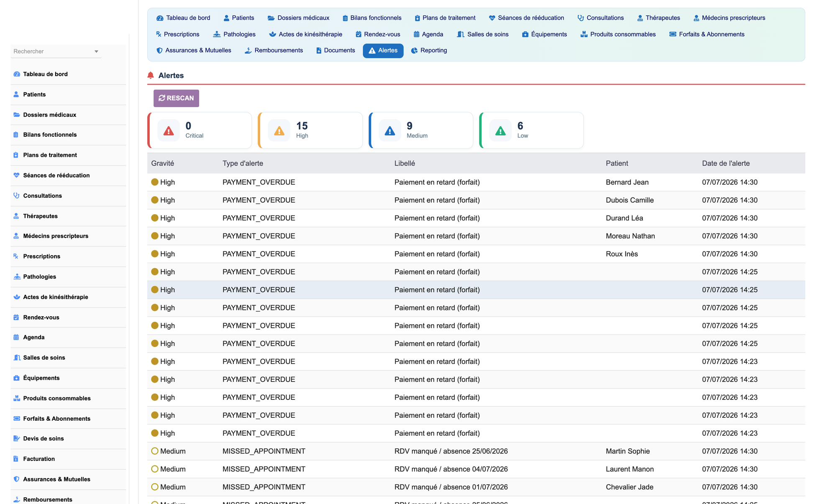This screenshot has height=504, width=814.
Task: Click the RESCAN button
Action: 176,98
